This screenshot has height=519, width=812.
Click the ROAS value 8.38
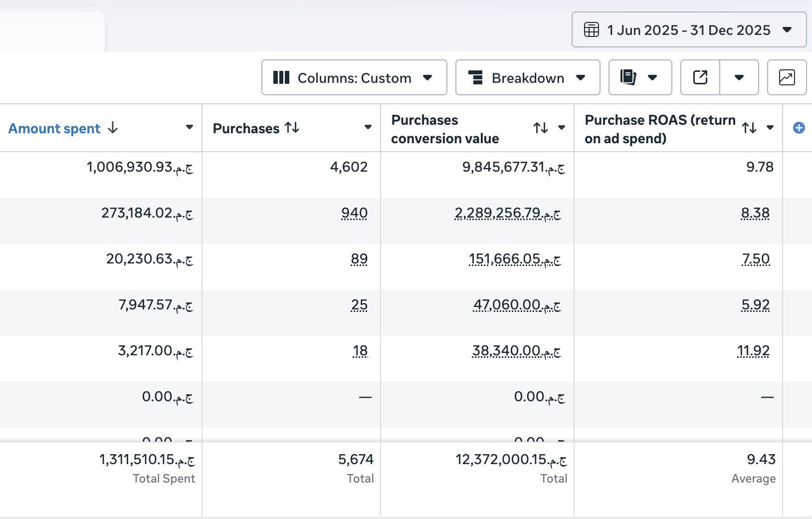755,214
